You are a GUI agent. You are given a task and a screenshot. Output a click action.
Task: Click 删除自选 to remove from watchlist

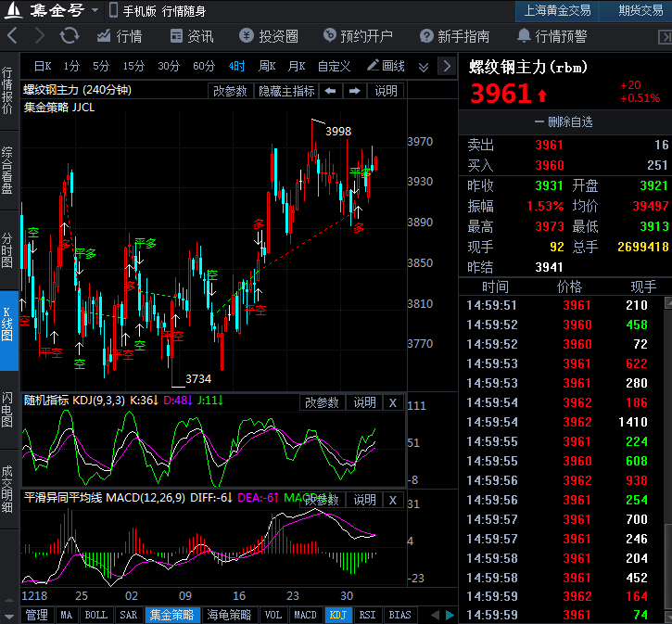point(564,122)
